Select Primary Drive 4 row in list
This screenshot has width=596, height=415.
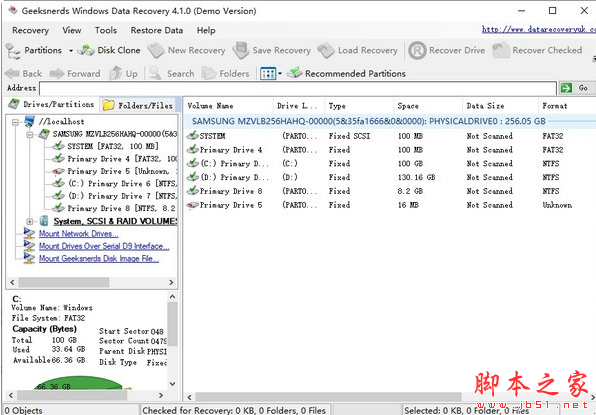(390, 150)
